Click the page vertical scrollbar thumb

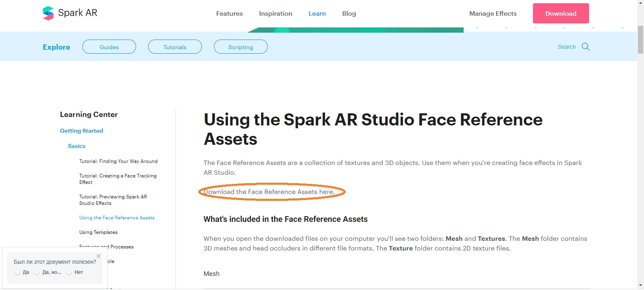click(640, 39)
